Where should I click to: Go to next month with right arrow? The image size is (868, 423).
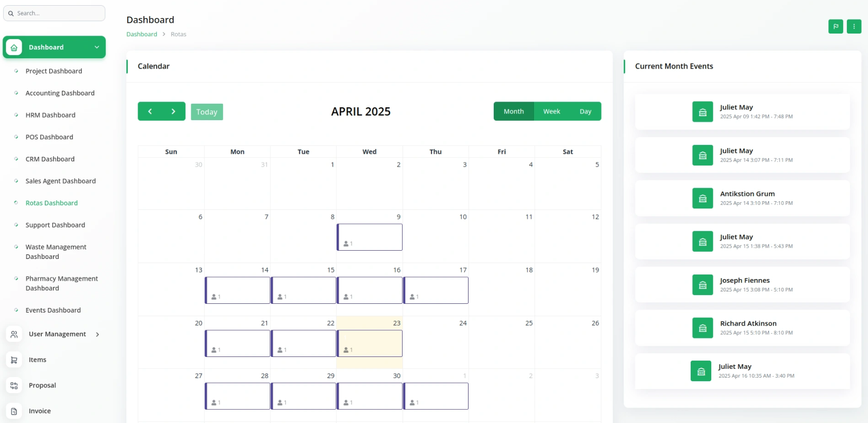coord(173,111)
